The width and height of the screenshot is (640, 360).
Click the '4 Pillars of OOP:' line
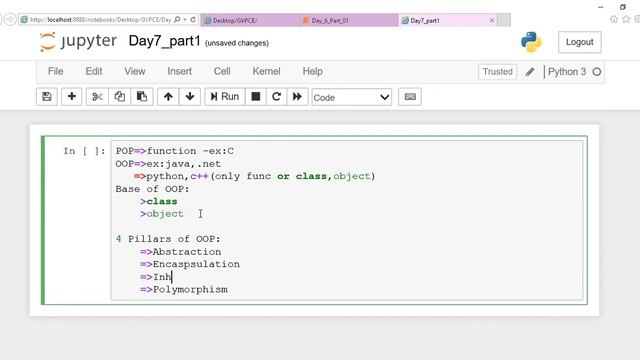168,239
